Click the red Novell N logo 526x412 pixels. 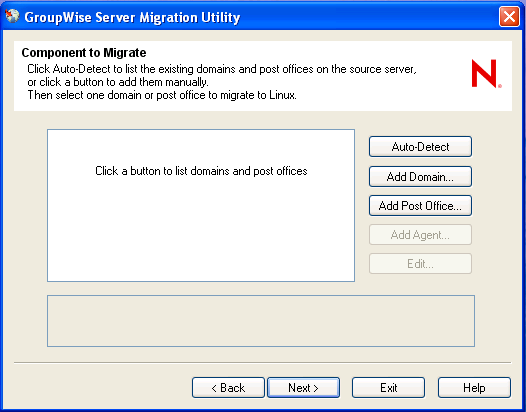[486, 73]
